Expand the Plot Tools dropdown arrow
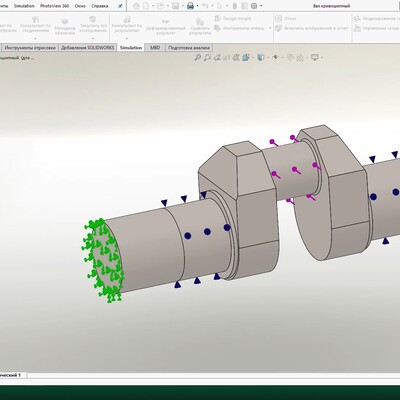Viewport: 400px width, 400px height. coord(270,29)
